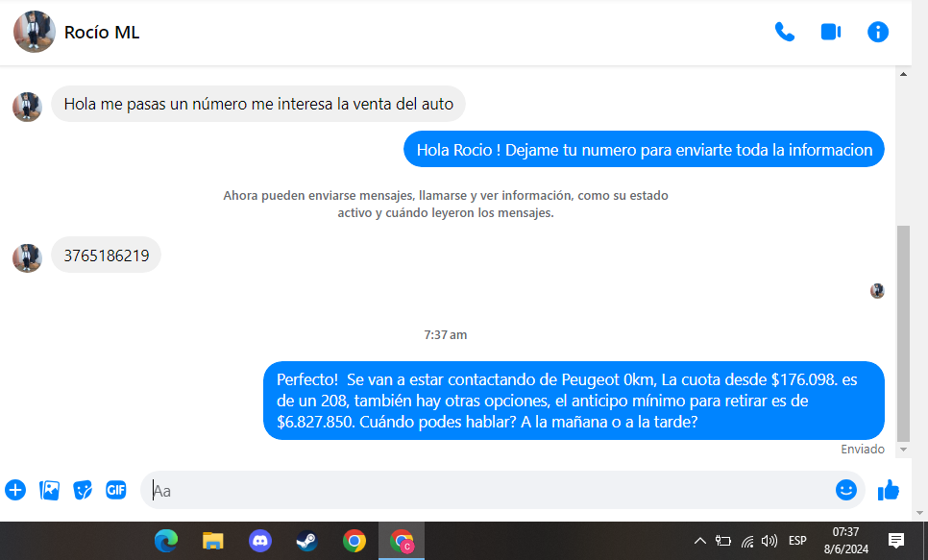The width and height of the screenshot is (928, 560).
Task: Show hidden icons in the system tray
Action: 700,541
